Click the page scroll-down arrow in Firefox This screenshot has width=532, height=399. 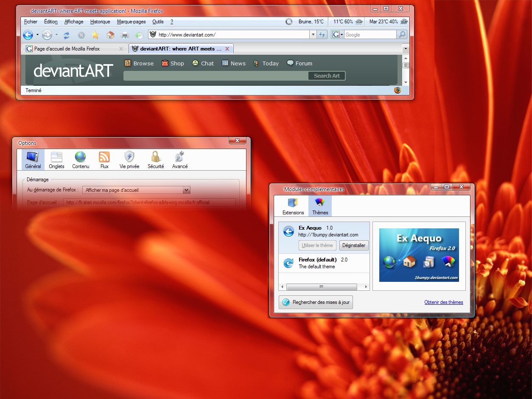coord(406,82)
